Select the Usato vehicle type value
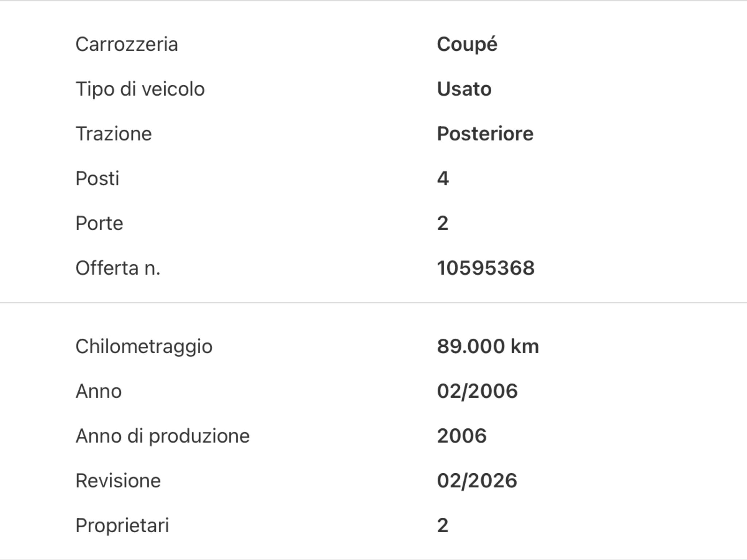Viewport: 747px width, 560px height. click(x=464, y=89)
